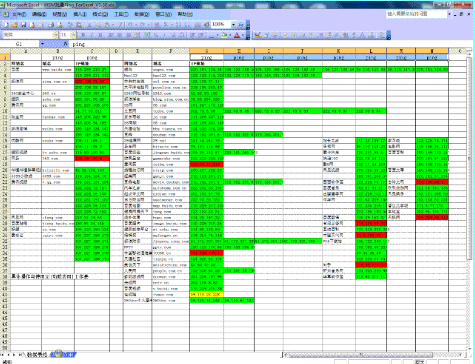The image size is (475, 364).
Task: Click the Open folder icon
Action: click(15, 25)
